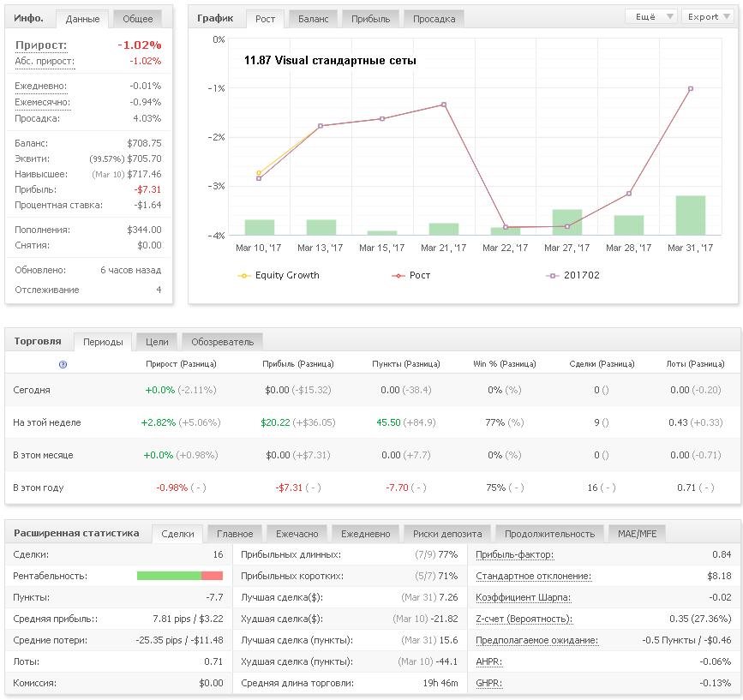Click the Худшая сделка($) value -21.82
The width and height of the screenshot is (743, 700).
click(445, 619)
